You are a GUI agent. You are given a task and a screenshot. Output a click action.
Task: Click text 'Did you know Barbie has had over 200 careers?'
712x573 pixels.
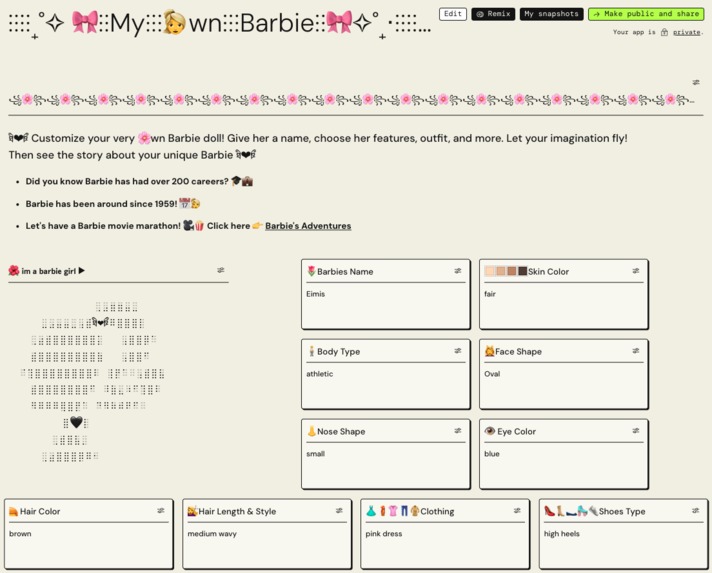pos(127,181)
